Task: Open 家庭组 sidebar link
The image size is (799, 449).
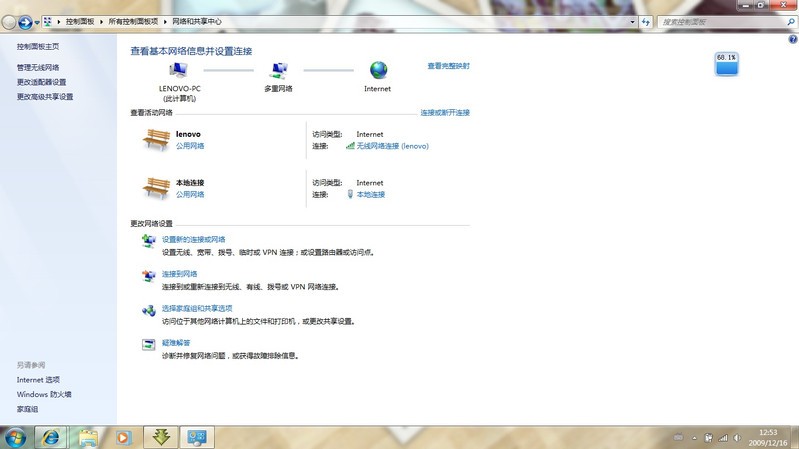Action: [28, 409]
